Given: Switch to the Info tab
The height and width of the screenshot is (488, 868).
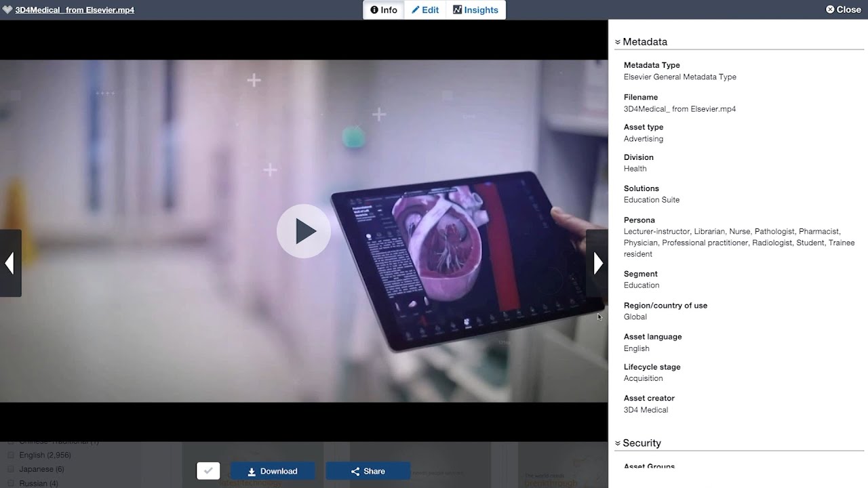Looking at the screenshot, I should pos(384,10).
